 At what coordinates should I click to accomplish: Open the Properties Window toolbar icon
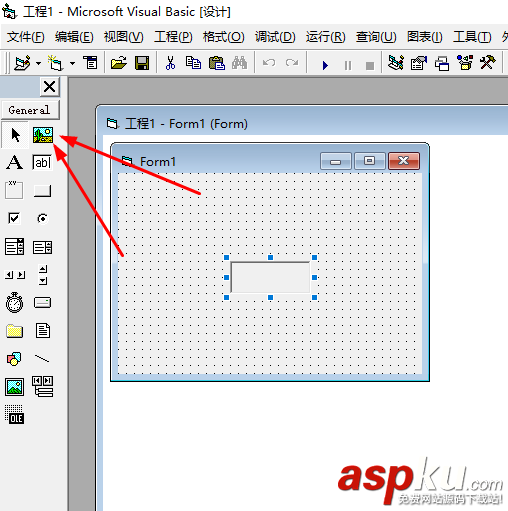(419, 63)
